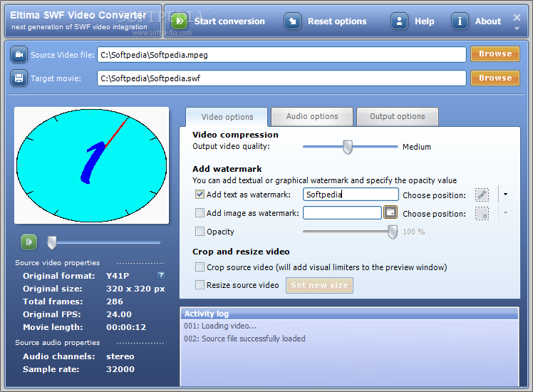Enable Resize source video checkbox

(x=200, y=284)
